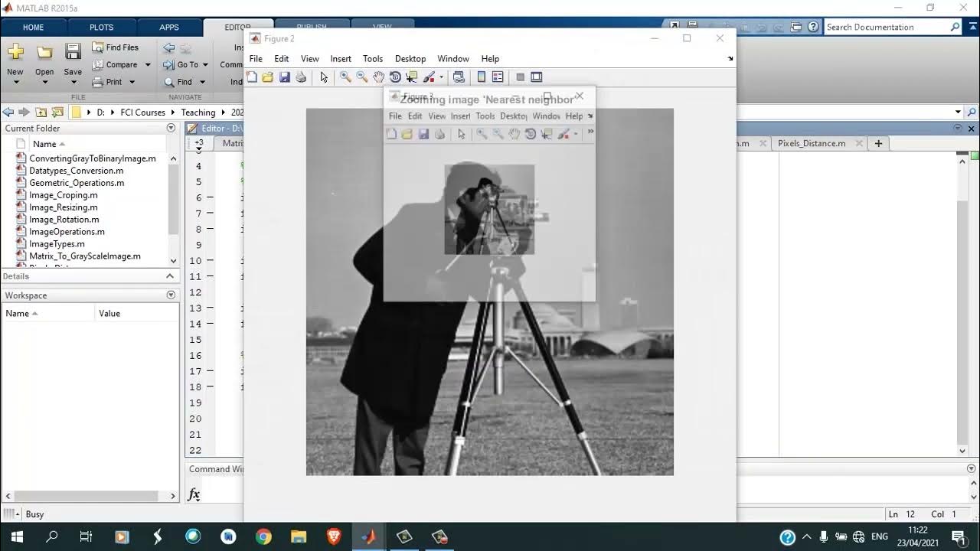Image resolution: width=980 pixels, height=551 pixels.
Task: Click Show Plot Tools icon in Figure 2
Action: coord(537,77)
